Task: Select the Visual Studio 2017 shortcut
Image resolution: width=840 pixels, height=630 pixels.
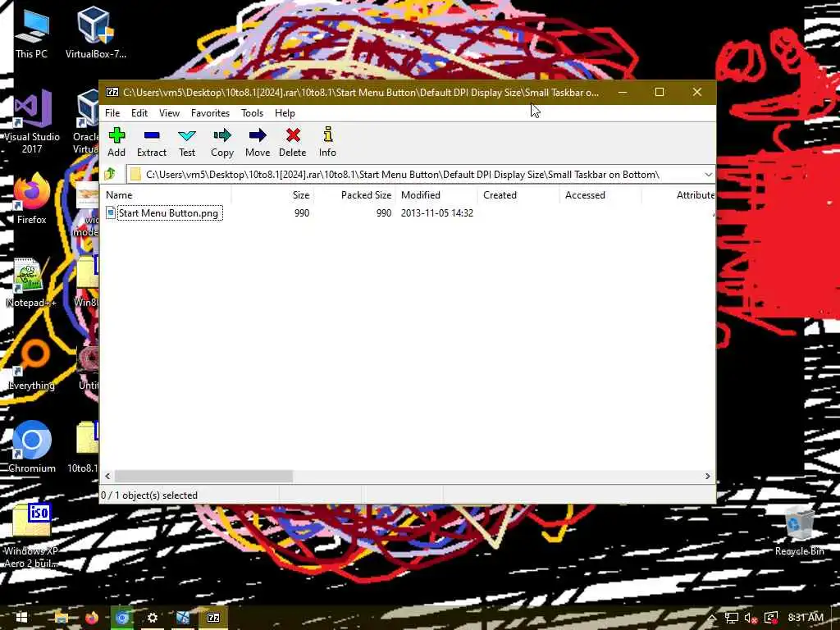Action: pyautogui.click(x=32, y=121)
